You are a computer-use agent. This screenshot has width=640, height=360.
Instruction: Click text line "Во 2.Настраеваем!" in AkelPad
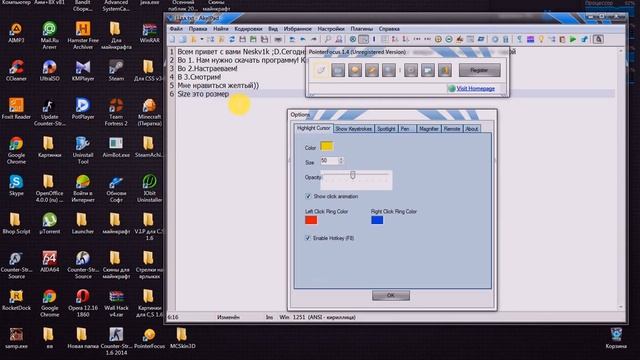click(207, 69)
